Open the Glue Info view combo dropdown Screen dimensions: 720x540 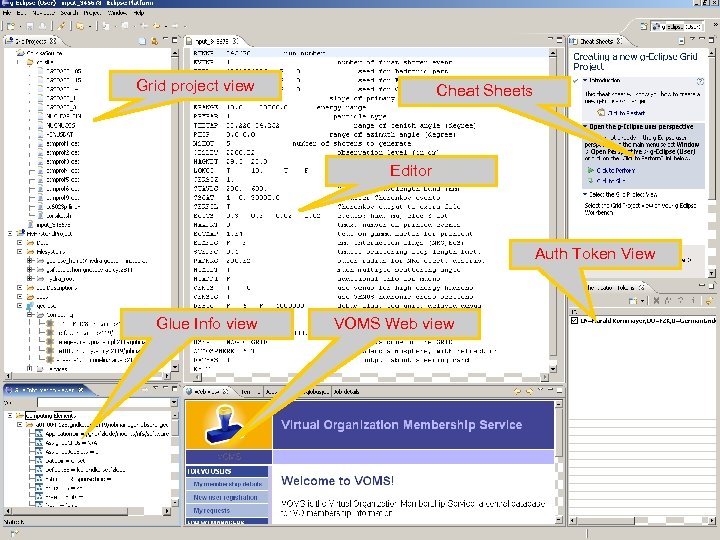(x=174, y=402)
